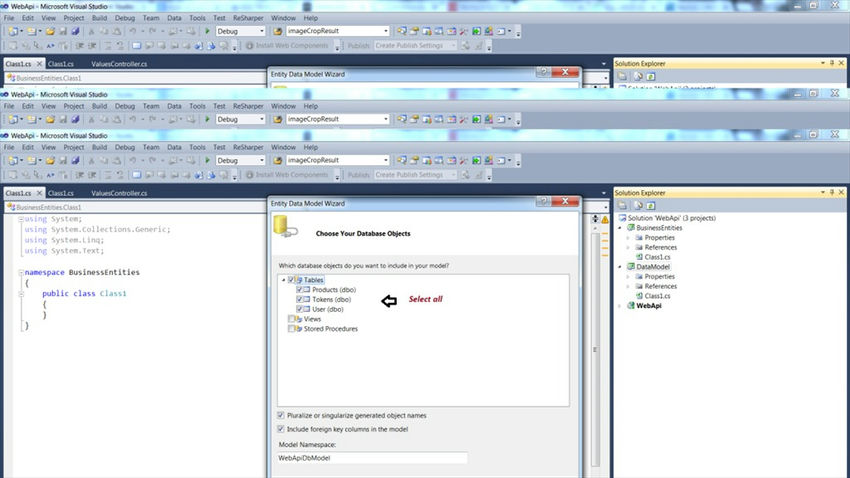This screenshot has width=850, height=478.
Task: Click Add New Item icon in frontmost window toolbar
Action: 32,160
